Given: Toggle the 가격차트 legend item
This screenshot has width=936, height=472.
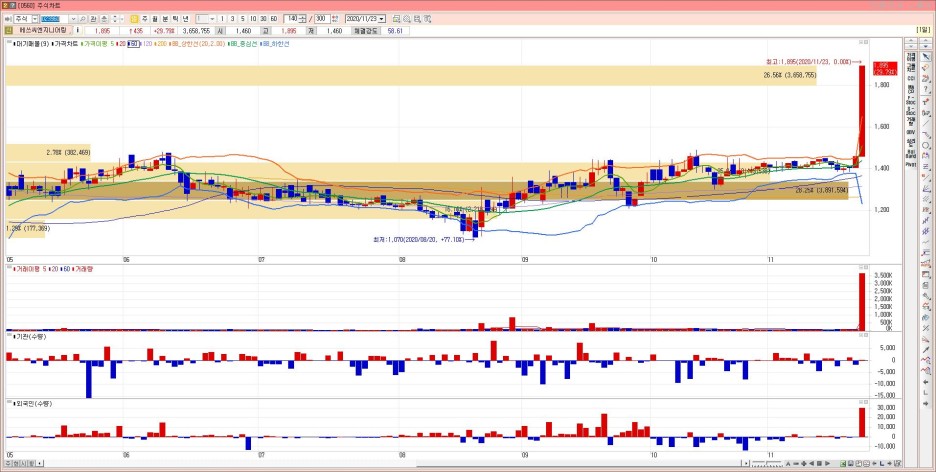Looking at the screenshot, I should (66, 44).
